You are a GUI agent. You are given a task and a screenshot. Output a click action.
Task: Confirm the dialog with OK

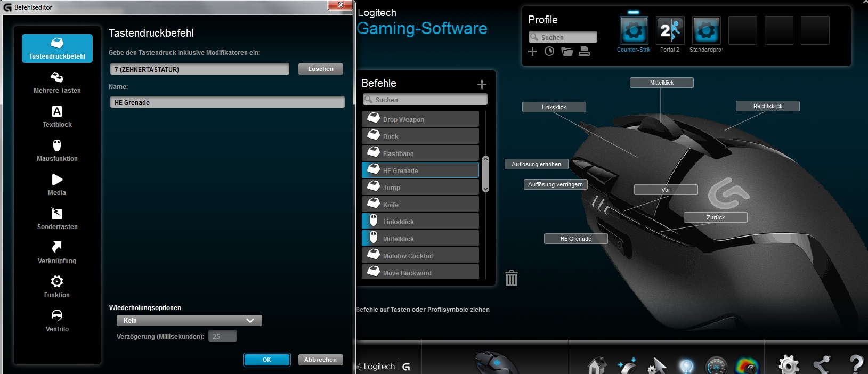[267, 360]
